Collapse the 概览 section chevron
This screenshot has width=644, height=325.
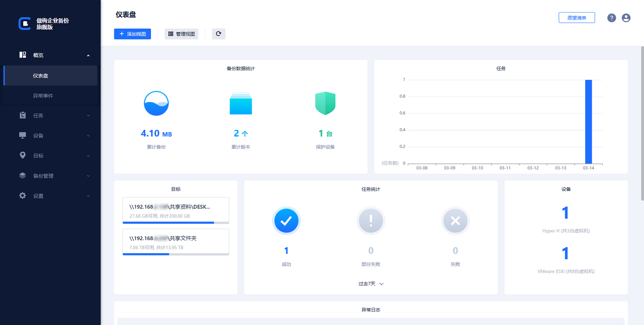pyautogui.click(x=89, y=55)
